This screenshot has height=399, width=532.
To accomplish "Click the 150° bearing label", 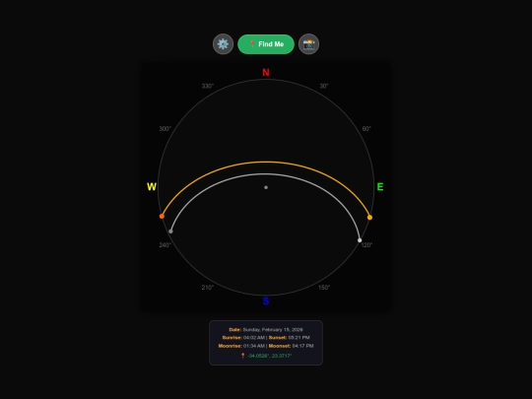I will (324, 288).
